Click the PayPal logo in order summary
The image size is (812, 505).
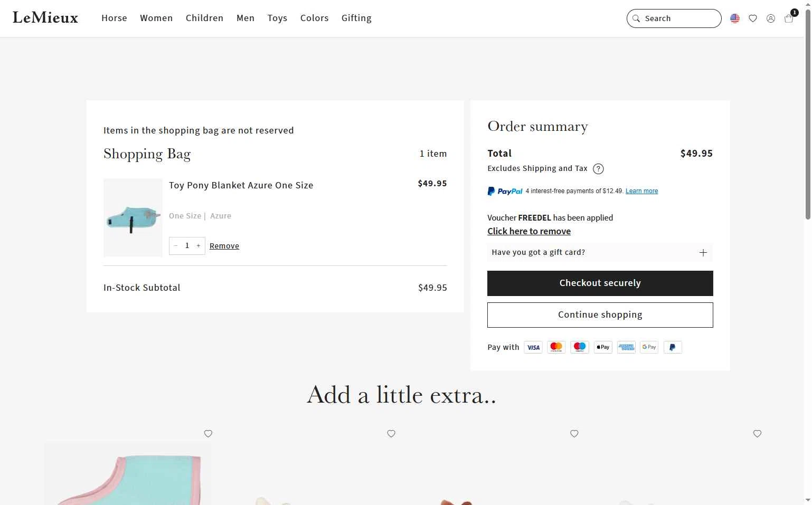(x=505, y=191)
